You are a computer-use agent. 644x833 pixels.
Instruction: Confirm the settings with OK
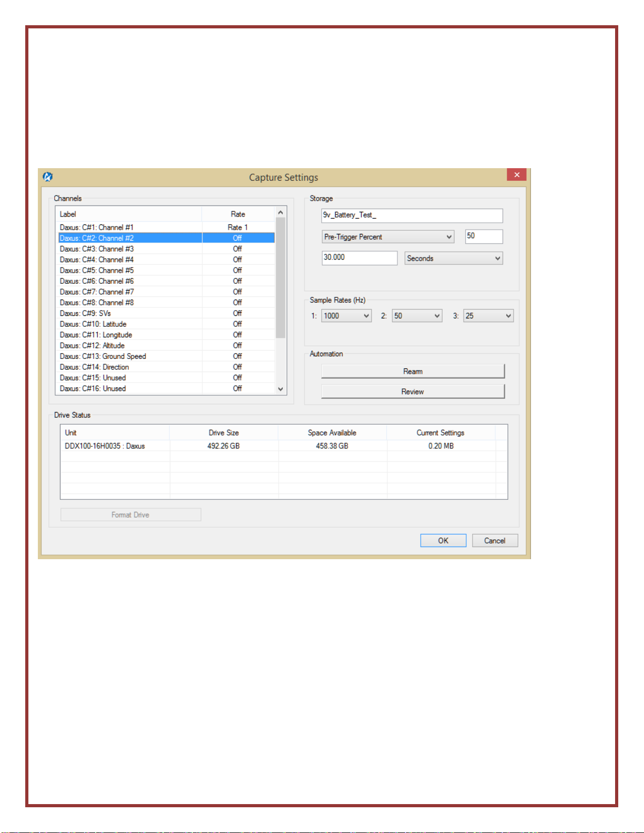443,540
